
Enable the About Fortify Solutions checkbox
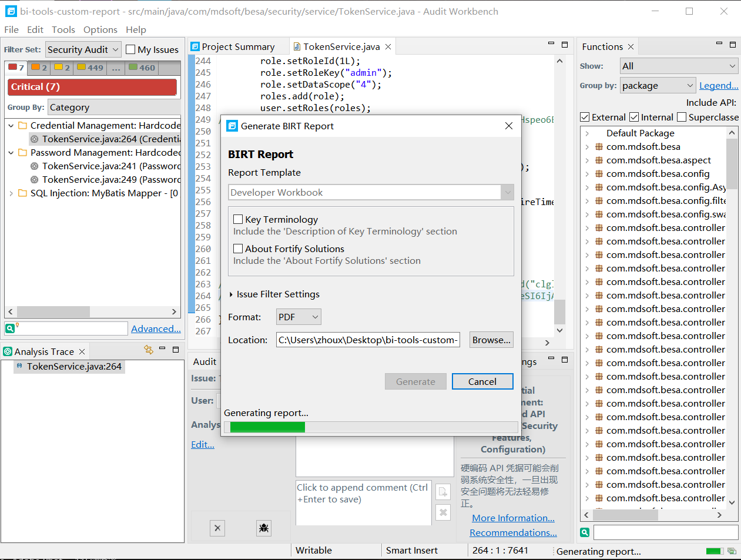point(238,249)
